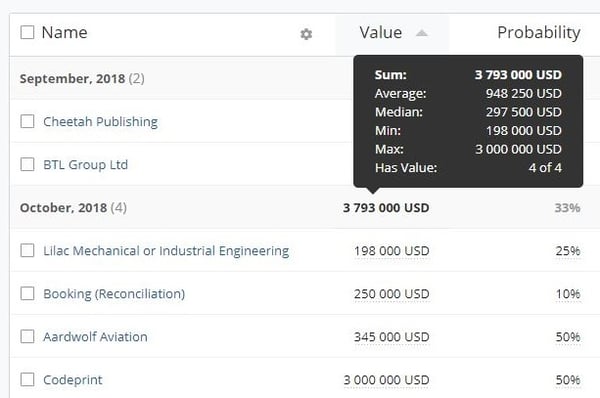
Task: Sort by the Value column header
Action: pyautogui.click(x=381, y=33)
